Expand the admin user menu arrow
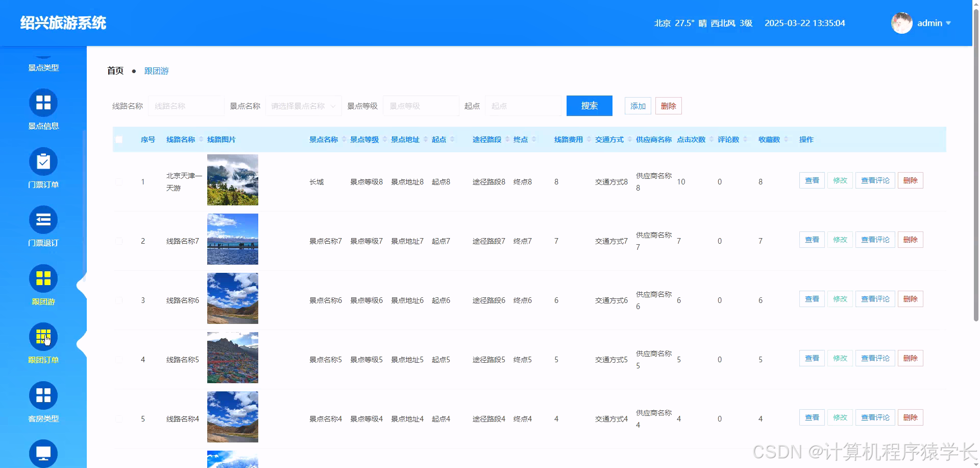Screen dimensions: 980x468 pos(948,23)
